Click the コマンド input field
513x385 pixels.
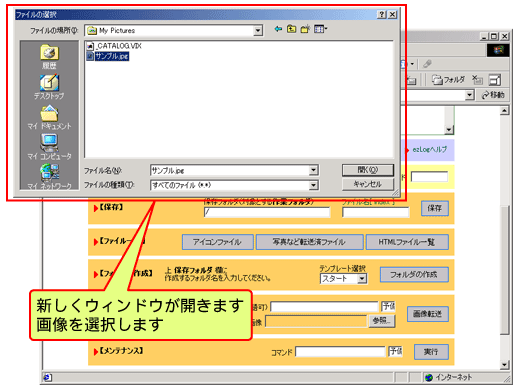pos(340,352)
